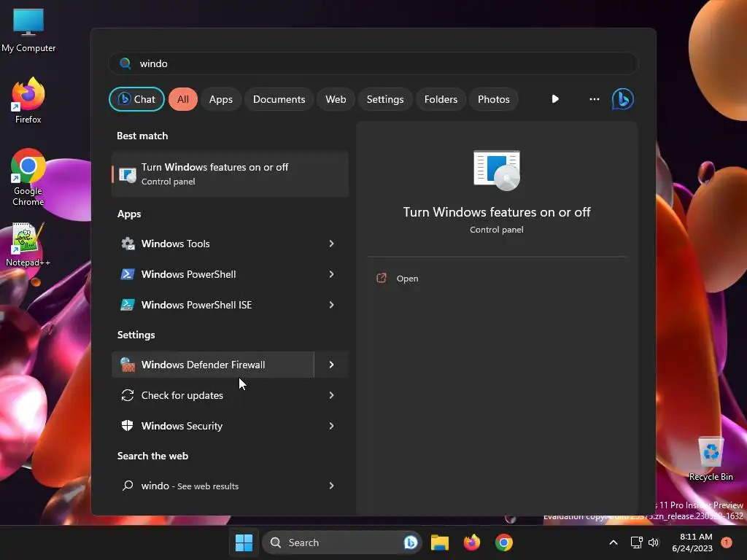Switch to the Chat filter tab
The image size is (747, 560).
coord(136,99)
